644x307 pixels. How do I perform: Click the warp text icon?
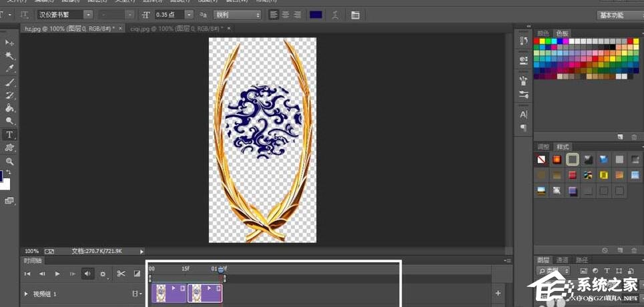(334, 15)
